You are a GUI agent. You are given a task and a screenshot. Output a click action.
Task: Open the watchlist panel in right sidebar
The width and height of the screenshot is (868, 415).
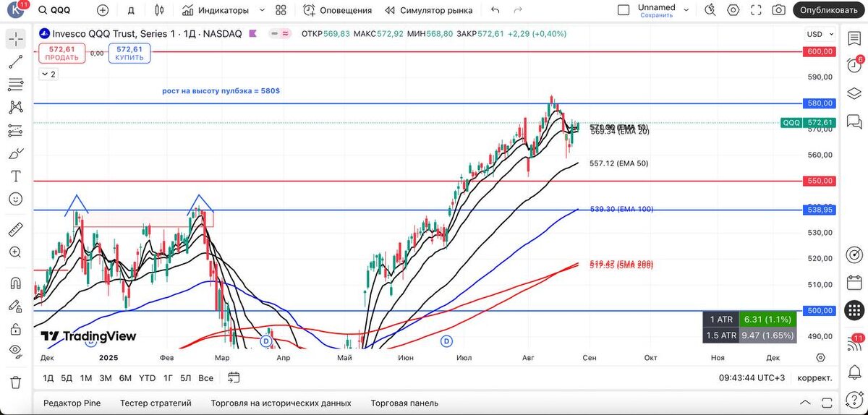pyautogui.click(x=854, y=37)
